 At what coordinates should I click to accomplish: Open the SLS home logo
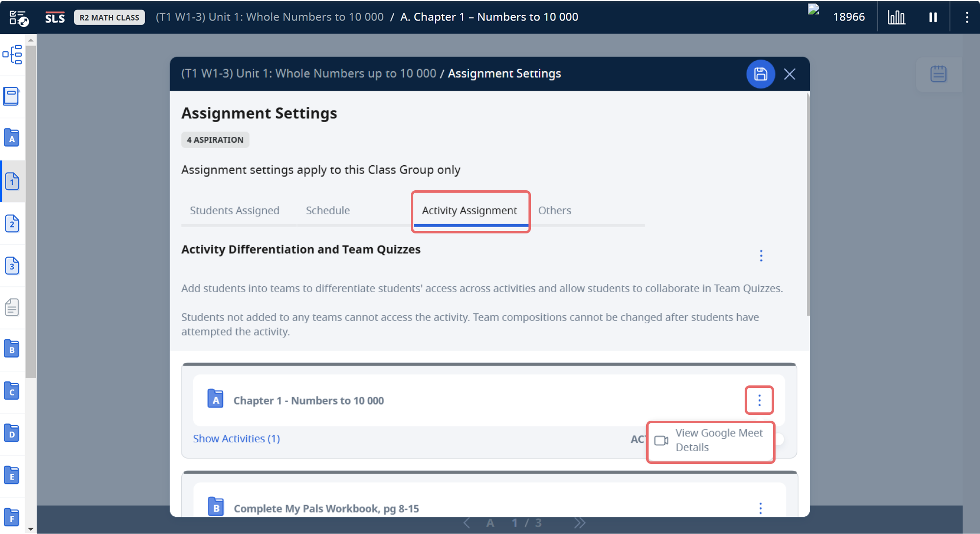pyautogui.click(x=55, y=18)
